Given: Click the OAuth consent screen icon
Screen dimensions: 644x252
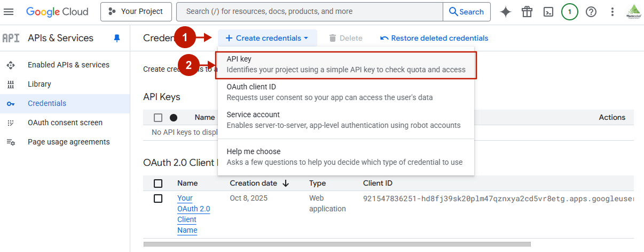Looking at the screenshot, I should (x=11, y=123).
